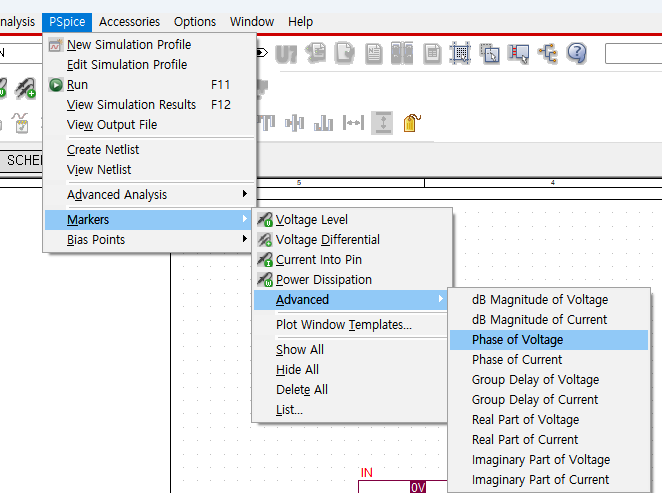Open the Window menu
This screenshot has height=493, width=662.
252,22
